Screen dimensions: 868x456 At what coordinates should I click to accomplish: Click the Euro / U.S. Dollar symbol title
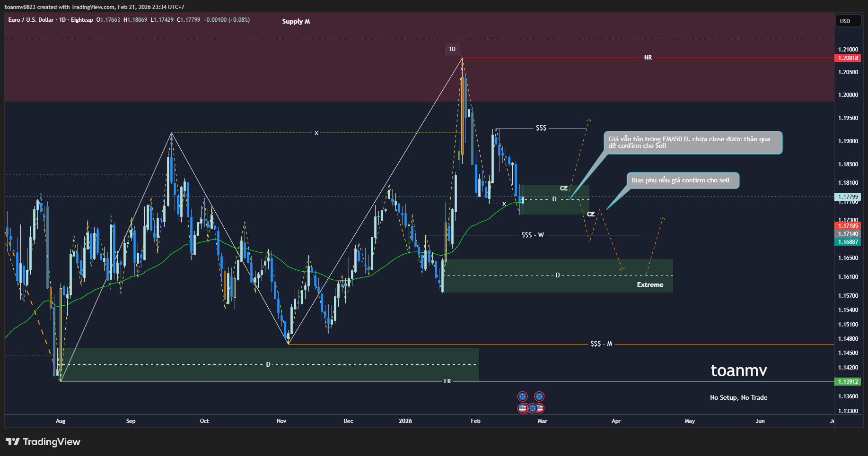[31, 20]
